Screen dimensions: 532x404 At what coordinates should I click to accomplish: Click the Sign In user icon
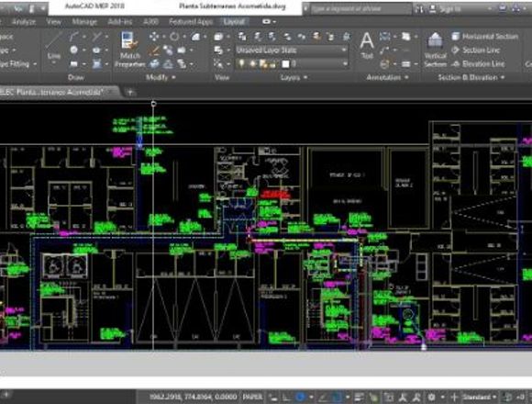(x=433, y=8)
